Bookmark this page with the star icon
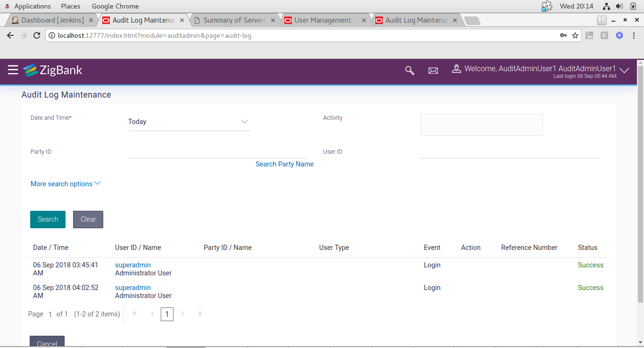This screenshot has height=348, width=644. coord(575,35)
